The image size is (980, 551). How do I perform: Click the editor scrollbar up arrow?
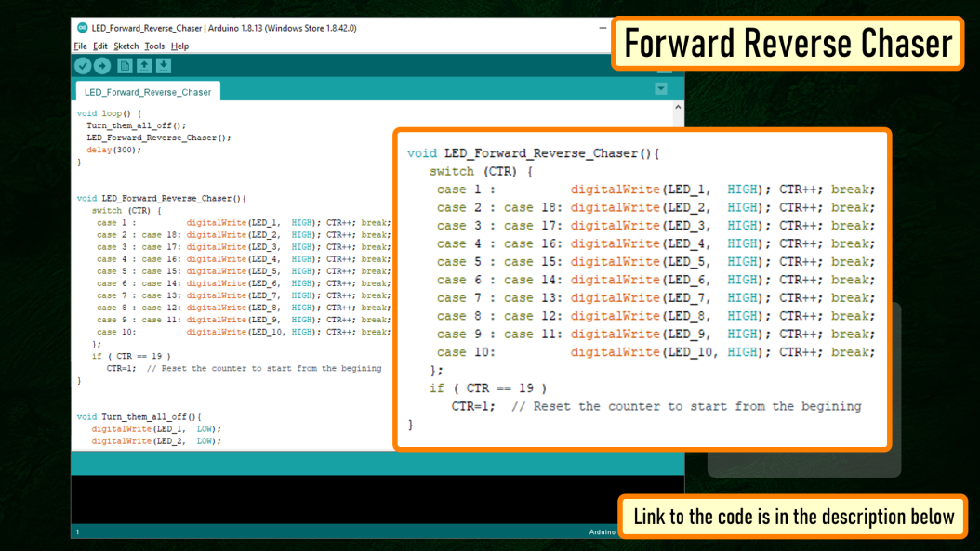pyautogui.click(x=678, y=108)
